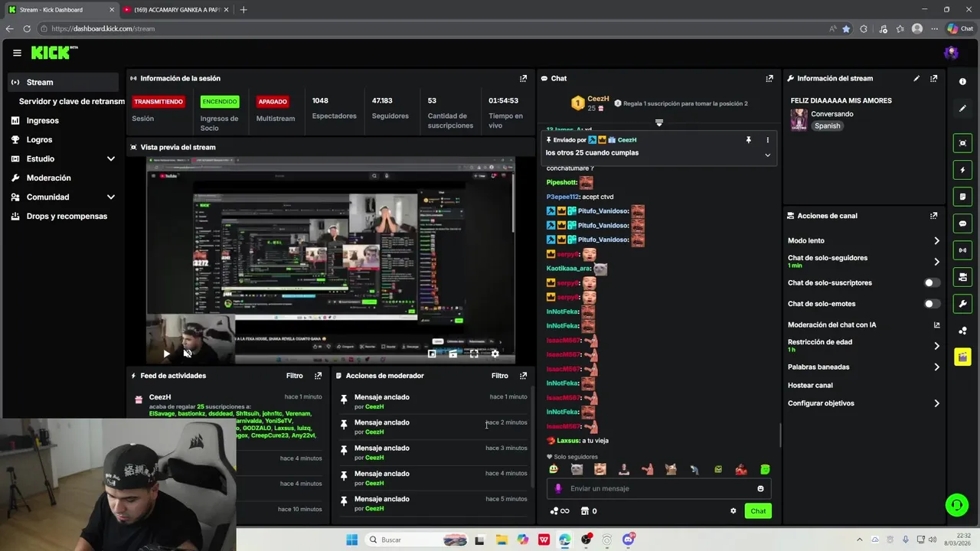Open Restricción de edad options arrow
The height and width of the screenshot is (551, 980).
pyautogui.click(x=936, y=346)
